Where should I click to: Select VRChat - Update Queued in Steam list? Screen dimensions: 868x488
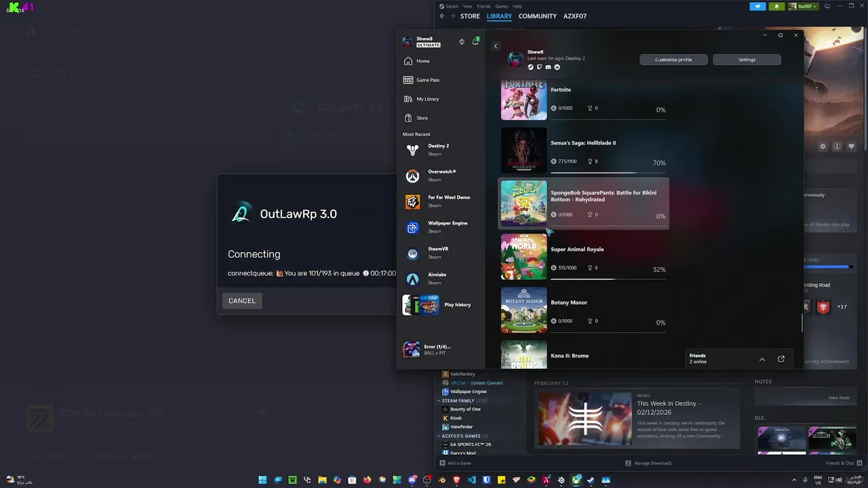point(476,383)
